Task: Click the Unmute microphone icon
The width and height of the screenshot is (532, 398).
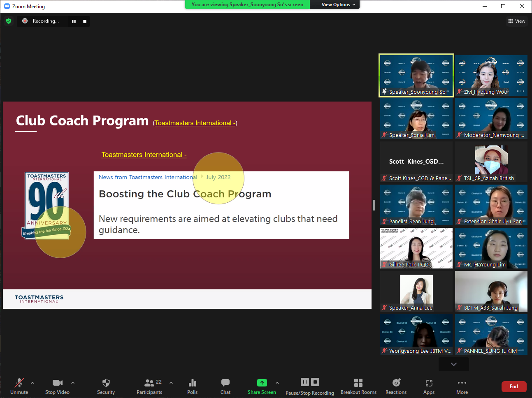Action: pyautogui.click(x=19, y=383)
